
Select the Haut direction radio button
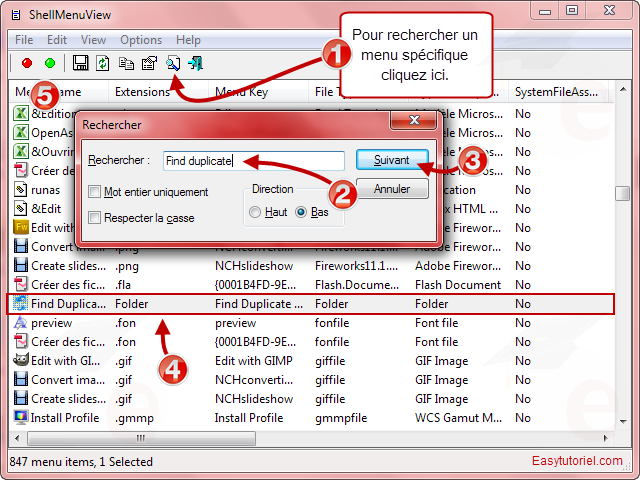[255, 212]
